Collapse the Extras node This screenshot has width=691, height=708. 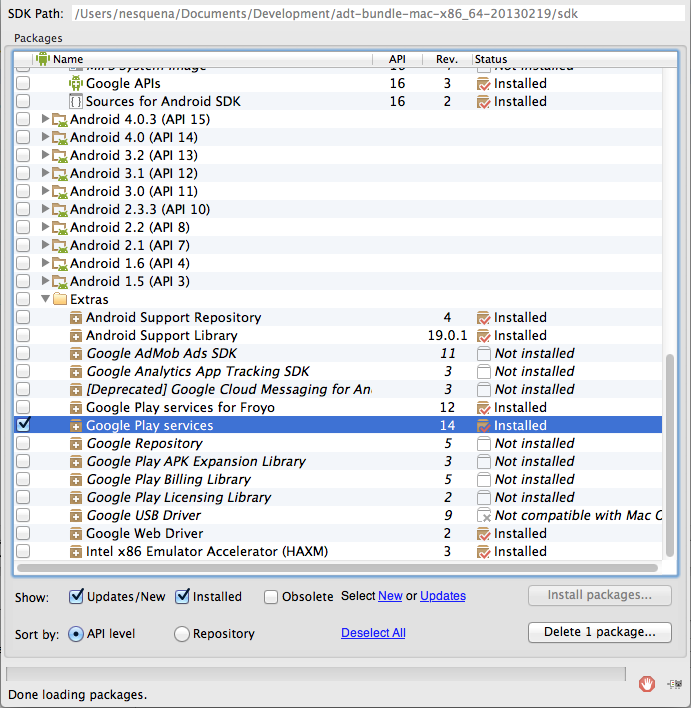45,299
